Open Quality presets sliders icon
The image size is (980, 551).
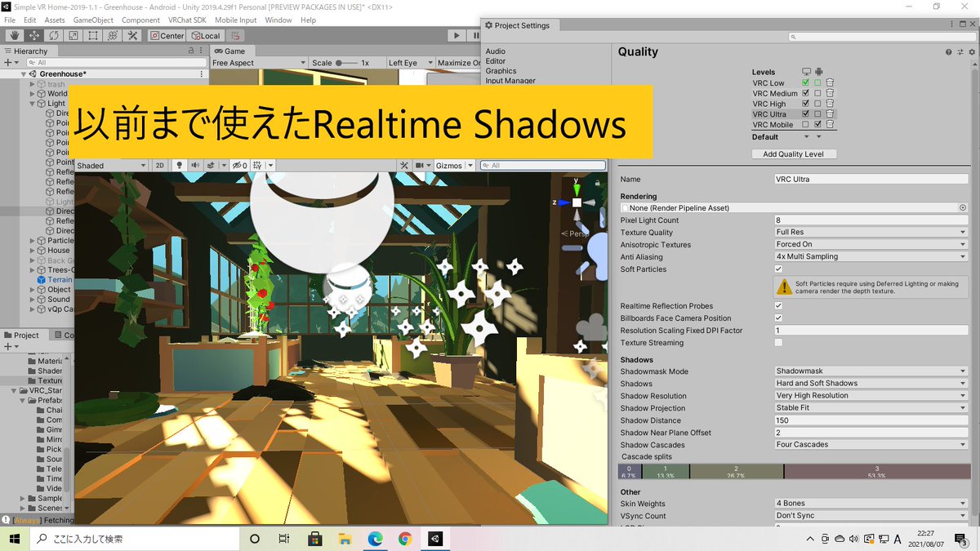[x=960, y=52]
